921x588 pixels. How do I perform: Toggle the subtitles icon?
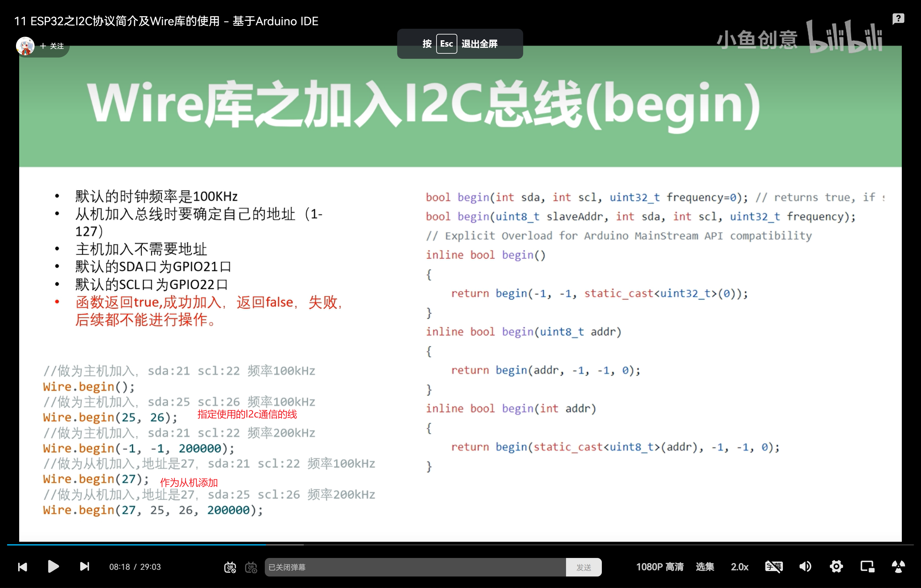coord(774,567)
